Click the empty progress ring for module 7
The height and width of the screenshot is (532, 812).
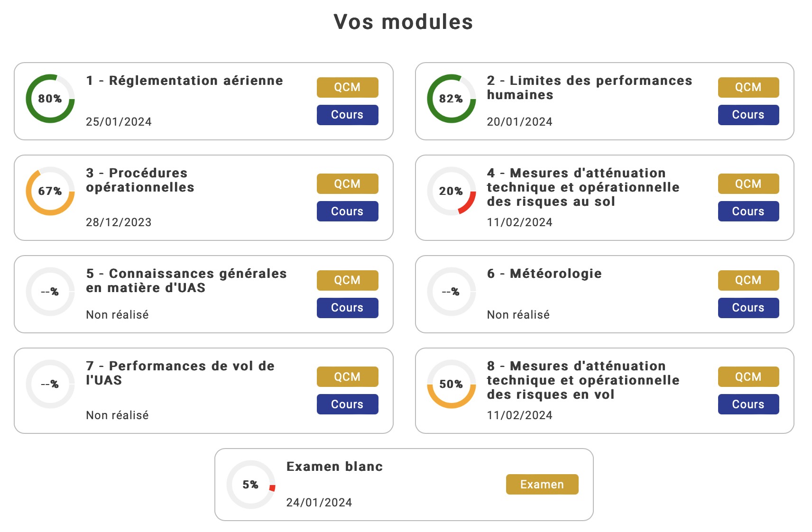click(x=50, y=384)
